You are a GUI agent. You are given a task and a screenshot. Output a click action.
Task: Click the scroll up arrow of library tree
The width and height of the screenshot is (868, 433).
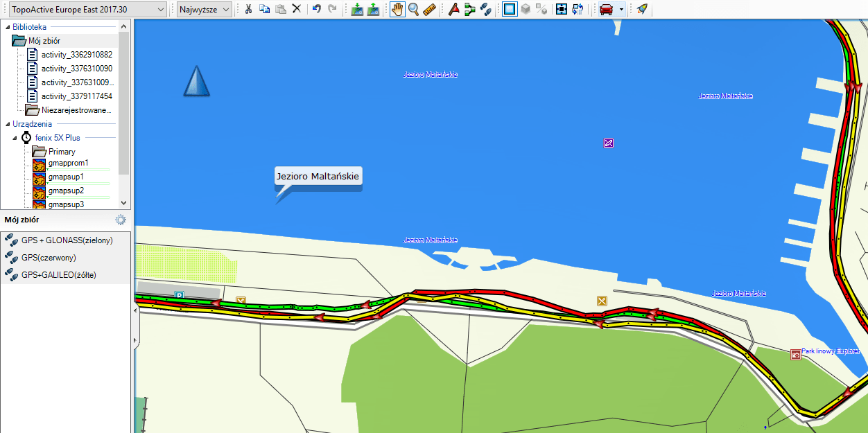pyautogui.click(x=124, y=26)
